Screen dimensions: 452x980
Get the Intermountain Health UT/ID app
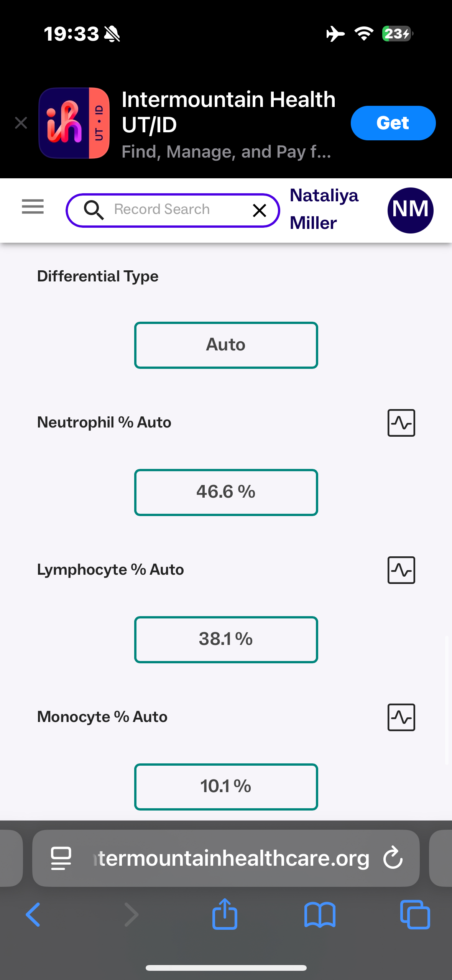coord(393,123)
